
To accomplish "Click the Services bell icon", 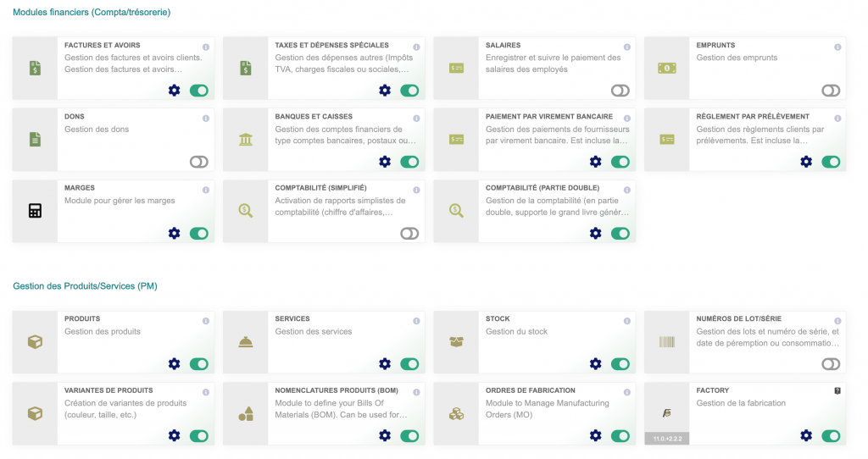I will 246,342.
